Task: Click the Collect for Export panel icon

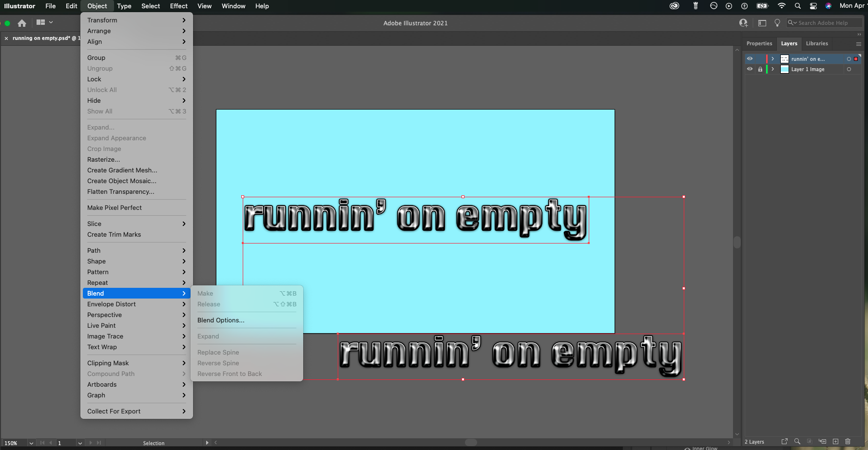Action: (785, 442)
